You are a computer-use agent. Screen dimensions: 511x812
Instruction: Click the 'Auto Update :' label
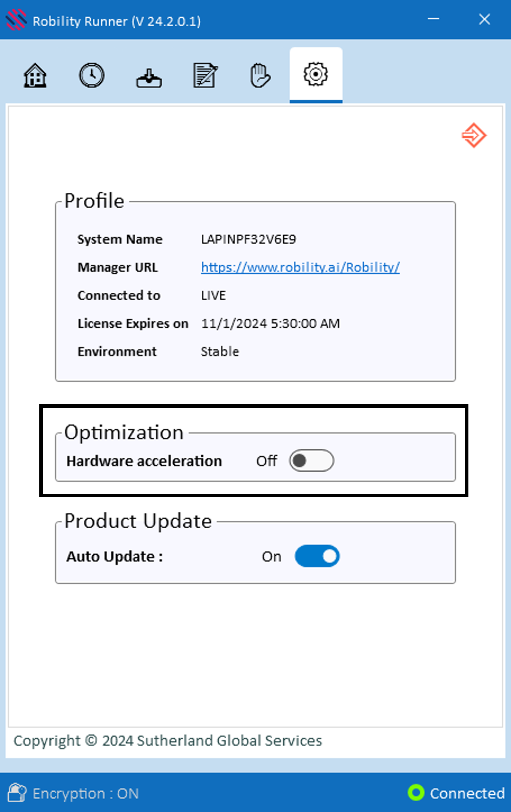coord(115,556)
